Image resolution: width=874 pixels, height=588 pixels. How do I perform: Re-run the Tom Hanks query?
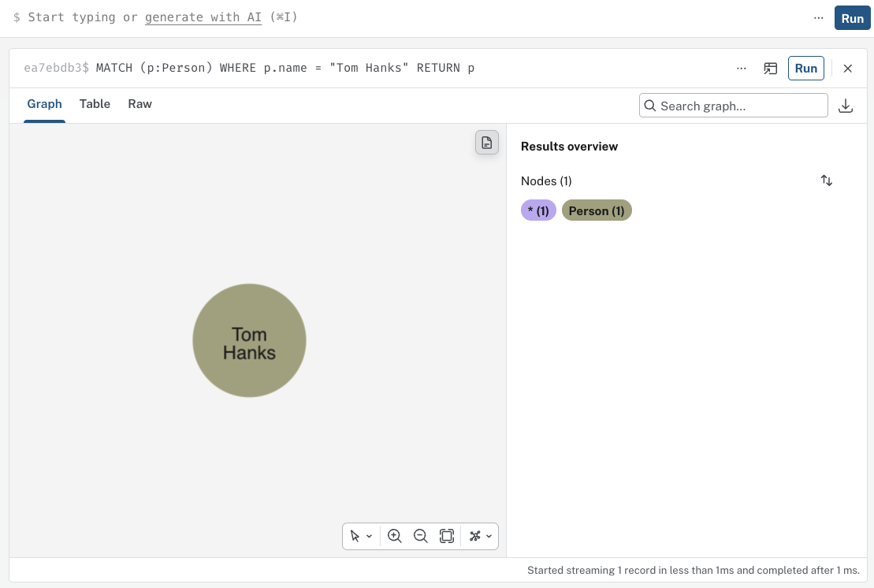(805, 68)
